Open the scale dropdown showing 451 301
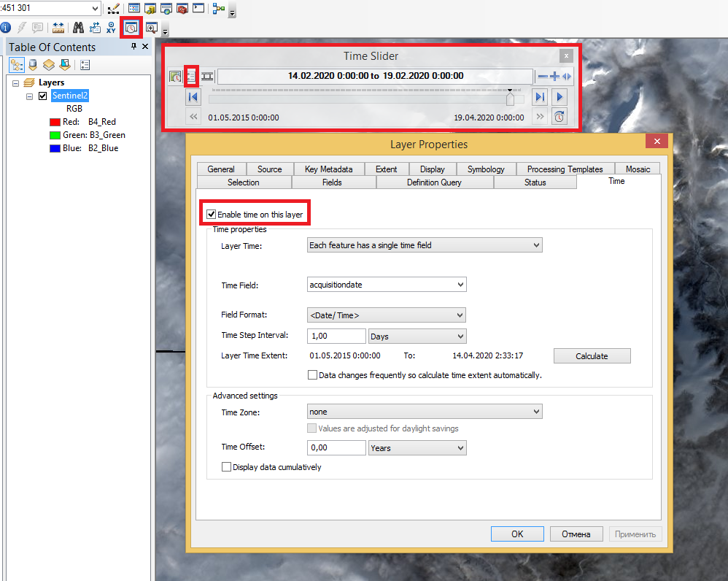 tap(94, 8)
